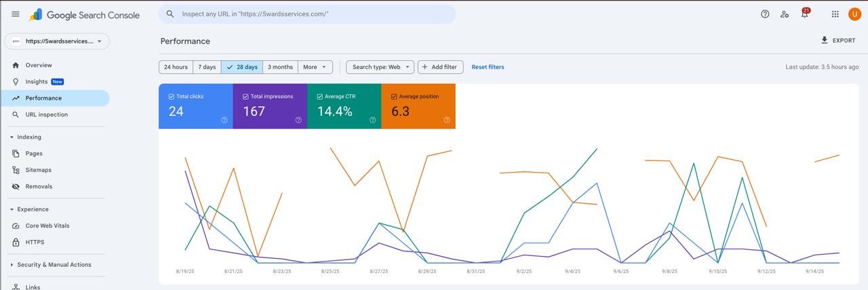Expand the More date range dropdown
Screen dimensions: 868x290
pos(315,67)
